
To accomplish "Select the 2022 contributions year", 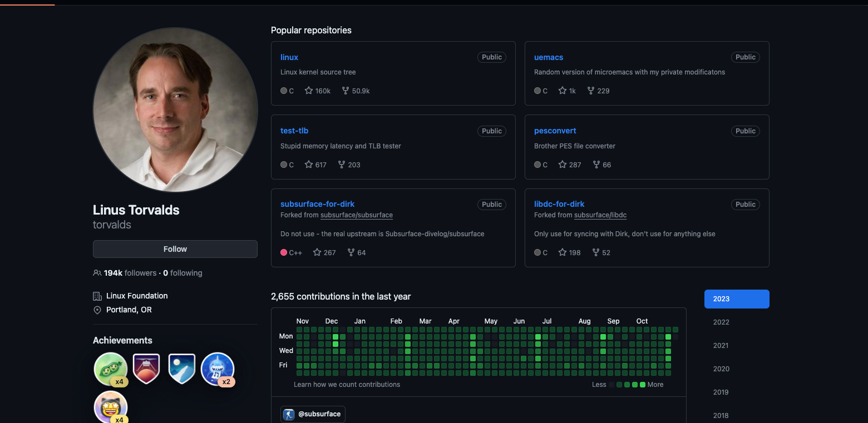I will click(x=721, y=322).
